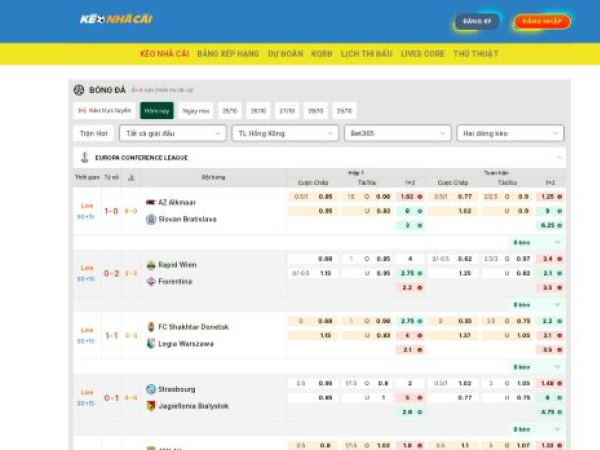600x450 pixels.
Task: Open the Hai dòng kèo dropdown
Action: 510,133
